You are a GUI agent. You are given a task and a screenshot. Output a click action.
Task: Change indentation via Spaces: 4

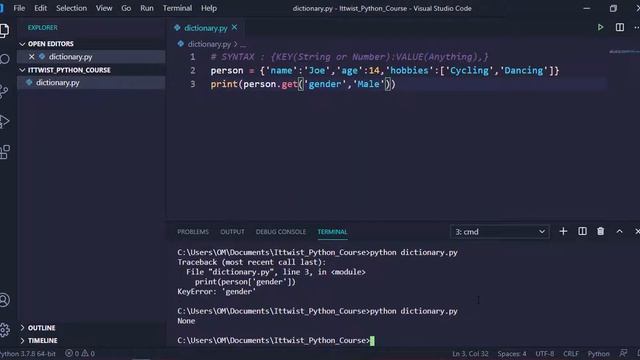click(x=512, y=354)
